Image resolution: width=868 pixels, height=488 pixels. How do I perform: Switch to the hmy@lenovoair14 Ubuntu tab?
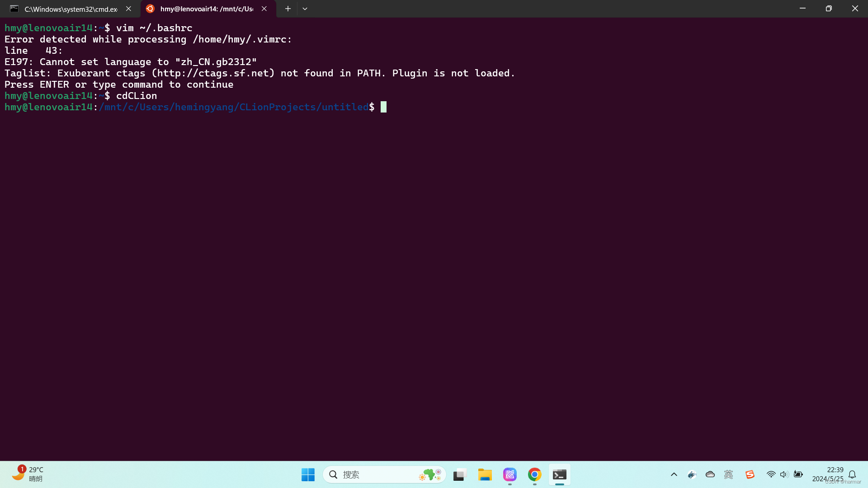(206, 9)
